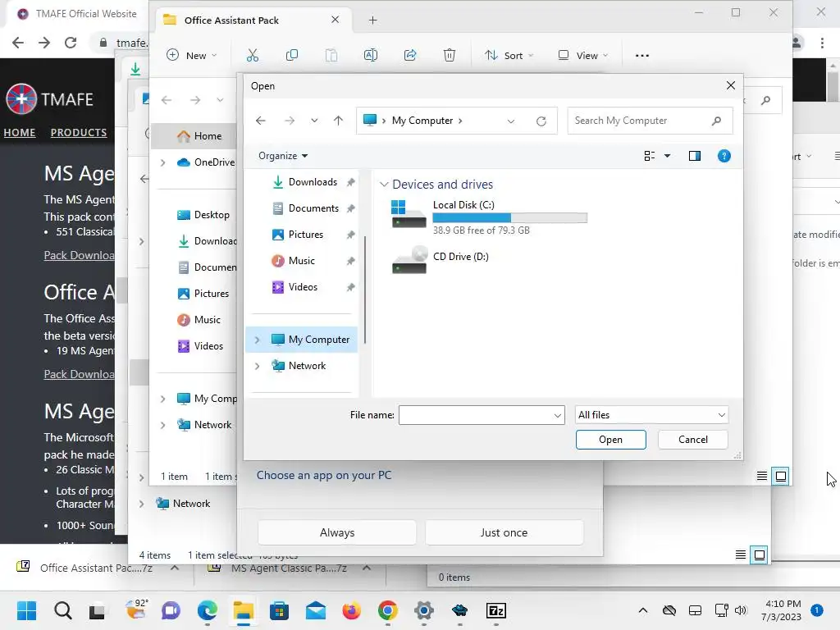
Task: Open 7-Zip from the taskbar
Action: [496, 610]
